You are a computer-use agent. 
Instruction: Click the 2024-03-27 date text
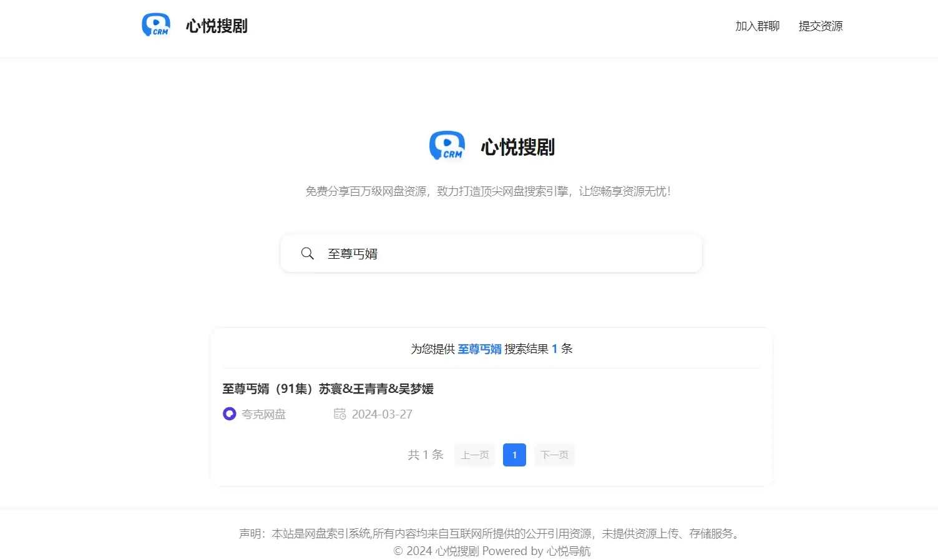point(382,415)
